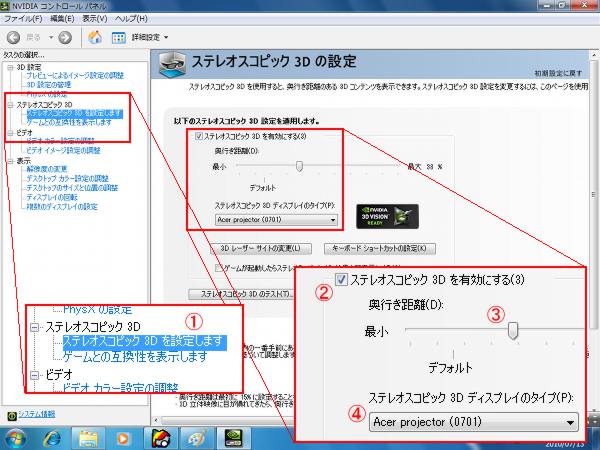Collapse the unmagnified ビデオ tree node

10,133
